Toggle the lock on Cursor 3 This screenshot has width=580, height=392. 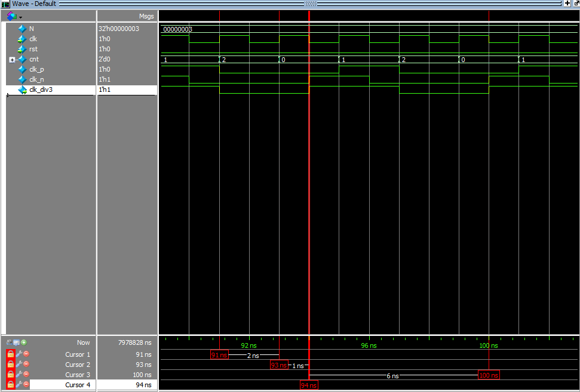(x=10, y=375)
